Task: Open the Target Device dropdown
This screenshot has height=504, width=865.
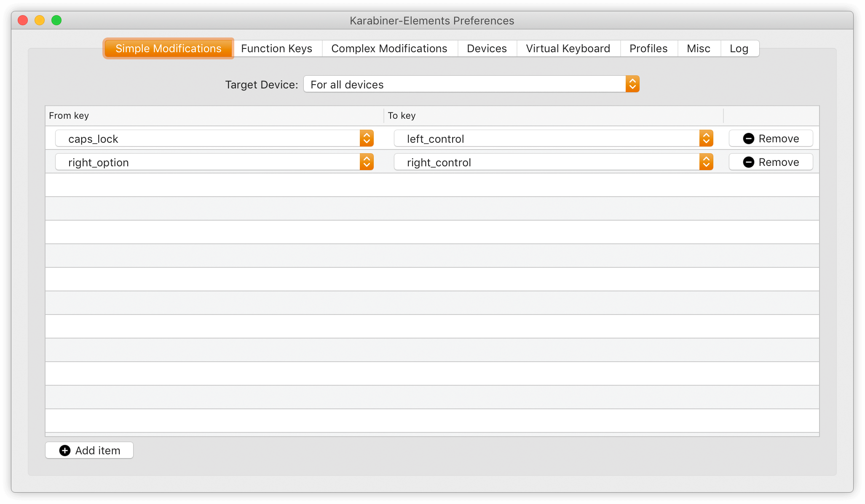Action: click(x=471, y=84)
